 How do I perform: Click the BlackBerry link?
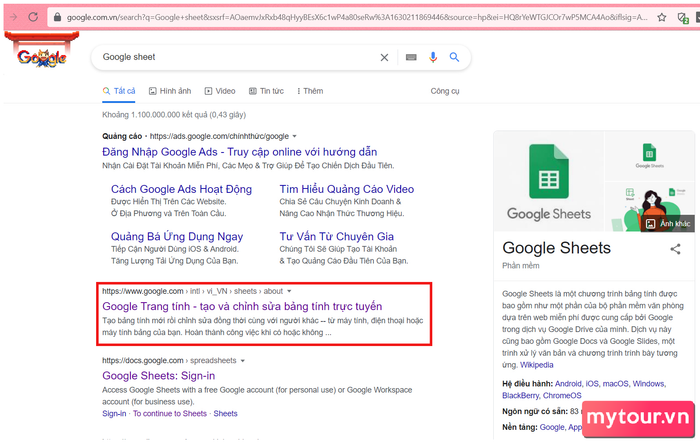521,396
